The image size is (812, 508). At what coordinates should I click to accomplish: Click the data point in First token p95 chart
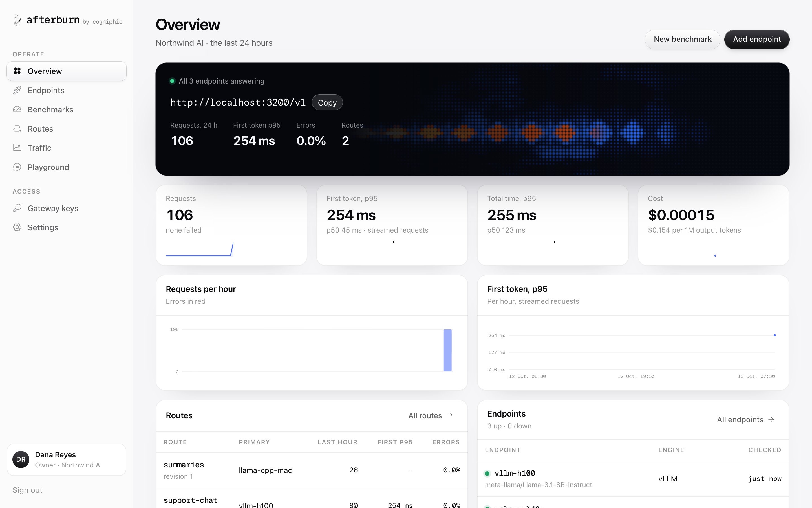click(x=775, y=335)
